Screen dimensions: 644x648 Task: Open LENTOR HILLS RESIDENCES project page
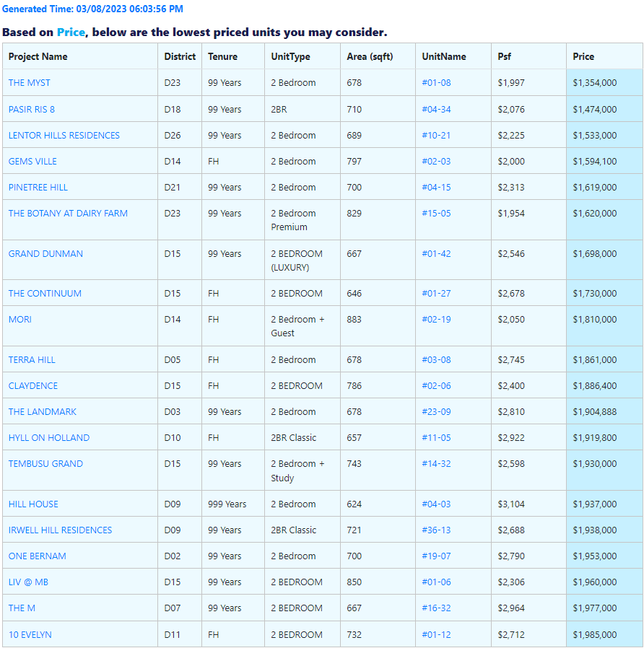(64, 136)
